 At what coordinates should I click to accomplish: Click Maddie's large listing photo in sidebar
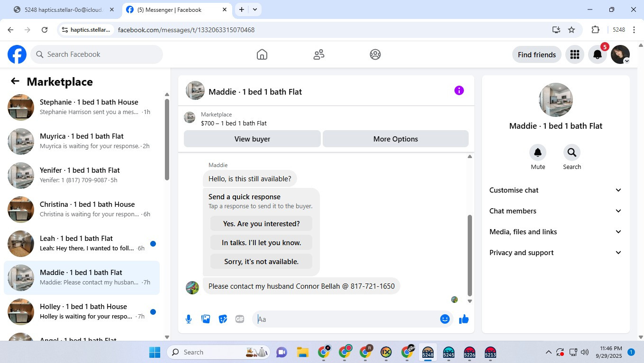(556, 100)
